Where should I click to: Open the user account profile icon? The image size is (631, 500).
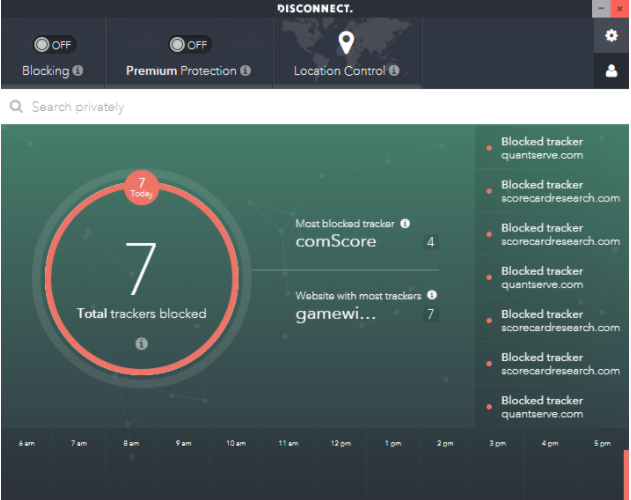(611, 71)
